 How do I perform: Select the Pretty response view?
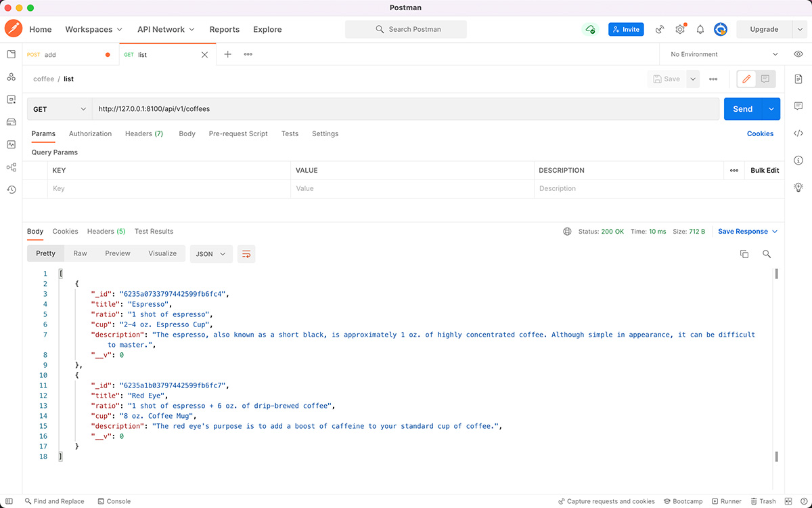click(46, 253)
